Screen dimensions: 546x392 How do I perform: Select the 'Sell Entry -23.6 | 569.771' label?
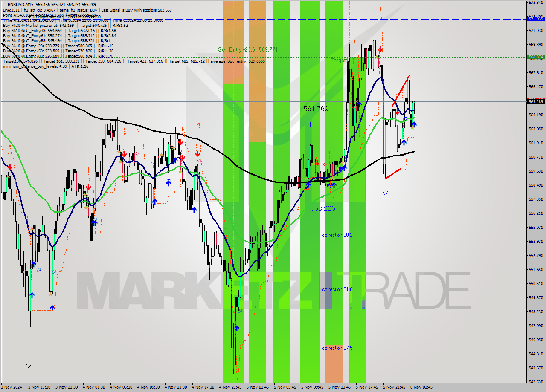[248, 49]
